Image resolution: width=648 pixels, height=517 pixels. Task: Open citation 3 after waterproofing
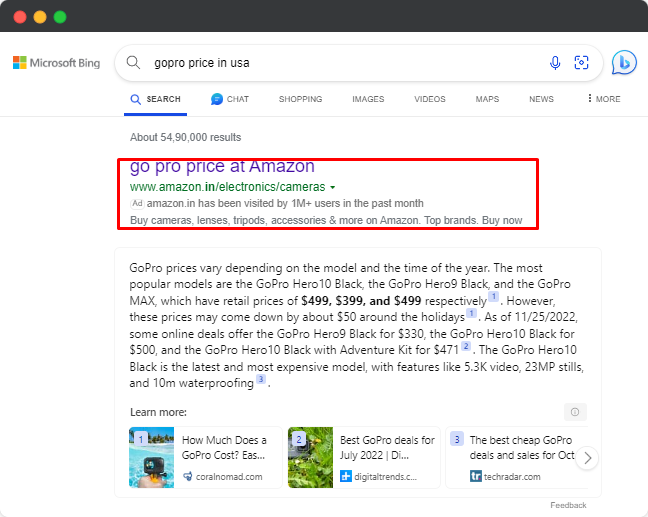(261, 379)
